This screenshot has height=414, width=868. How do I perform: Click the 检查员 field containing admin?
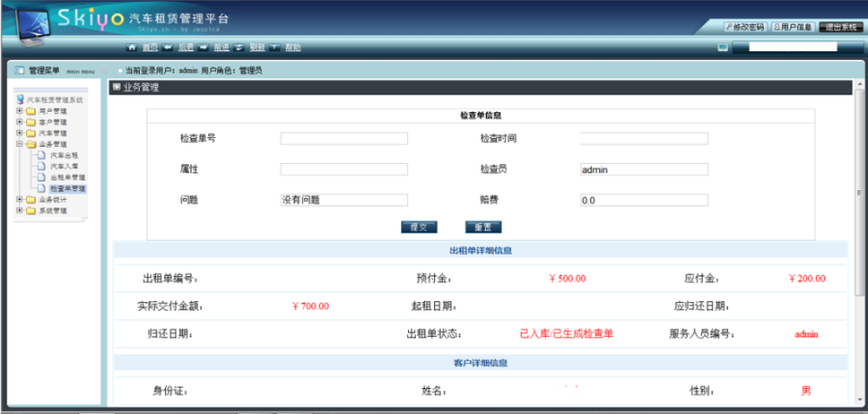coord(644,170)
